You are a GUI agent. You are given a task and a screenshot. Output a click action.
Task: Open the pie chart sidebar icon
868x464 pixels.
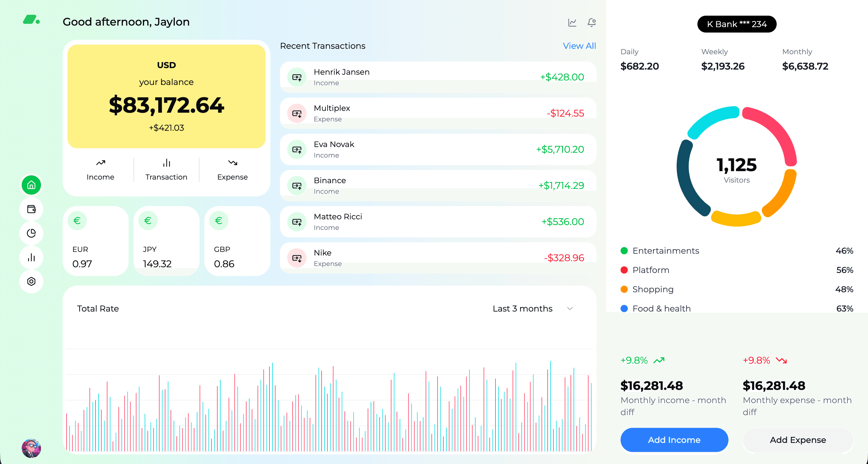(x=31, y=233)
